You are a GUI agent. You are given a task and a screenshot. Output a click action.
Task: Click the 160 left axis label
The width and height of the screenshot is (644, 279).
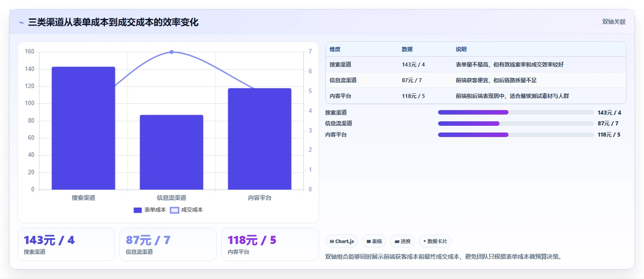(30, 52)
